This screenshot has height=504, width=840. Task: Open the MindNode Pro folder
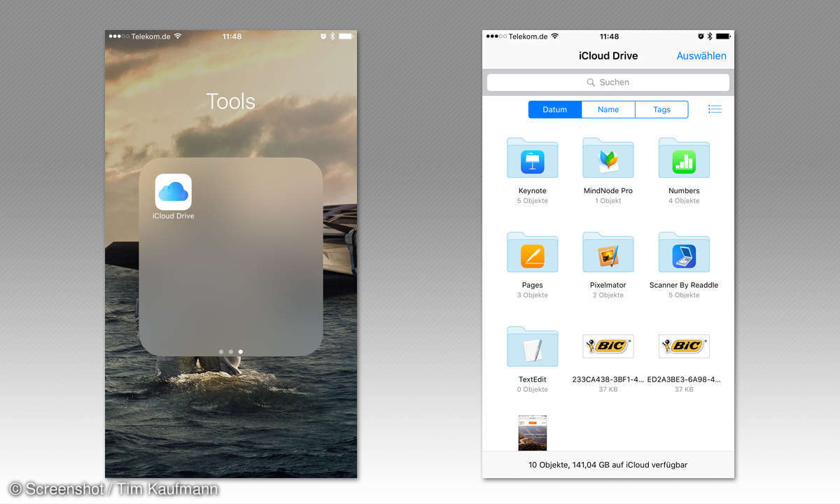(x=608, y=158)
